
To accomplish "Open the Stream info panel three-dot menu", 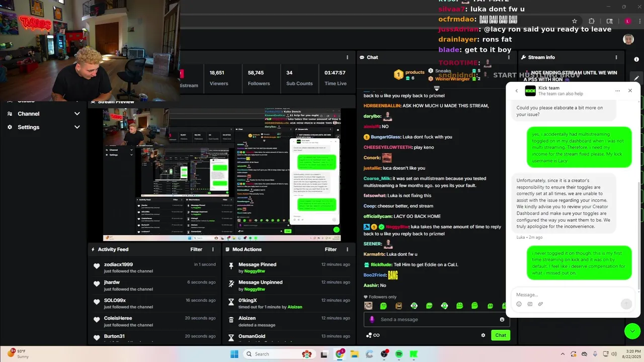I will click(x=616, y=57).
